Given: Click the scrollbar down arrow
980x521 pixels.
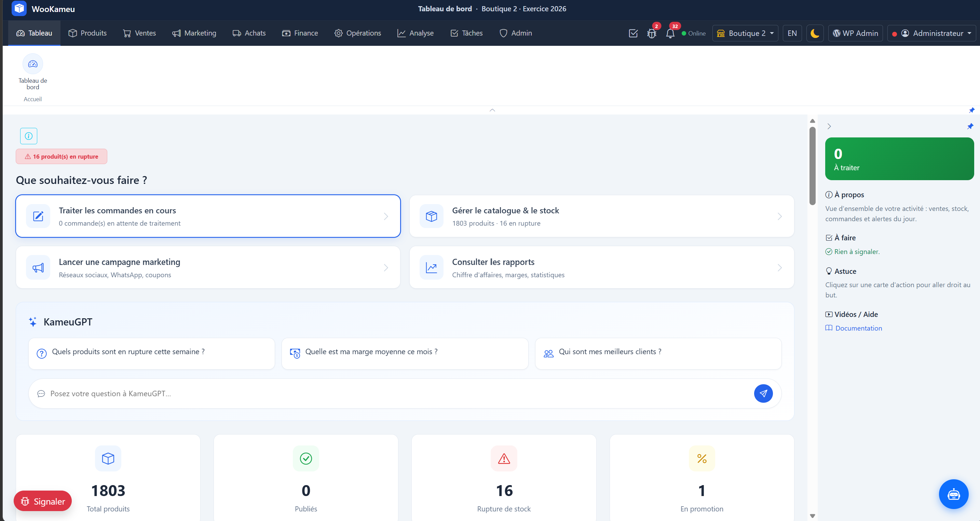Looking at the screenshot, I should click(812, 516).
